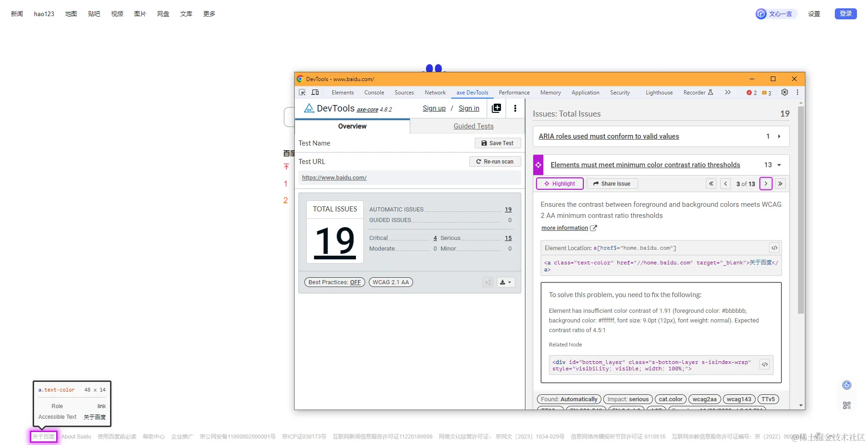Click the Save Test button
The image size is (868, 445).
(x=498, y=143)
